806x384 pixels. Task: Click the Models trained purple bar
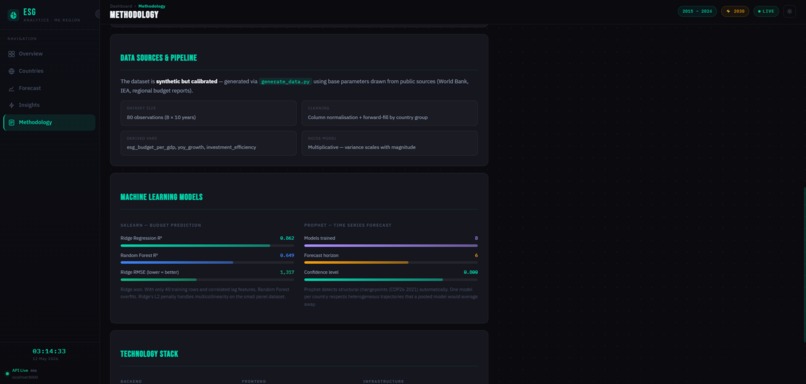pyautogui.click(x=391, y=246)
